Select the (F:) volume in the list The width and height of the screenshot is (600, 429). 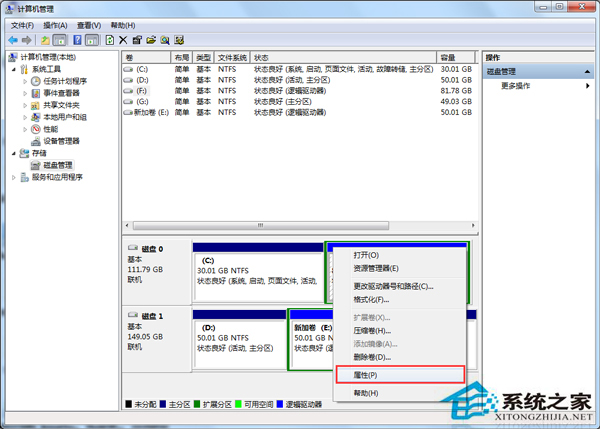tap(142, 91)
